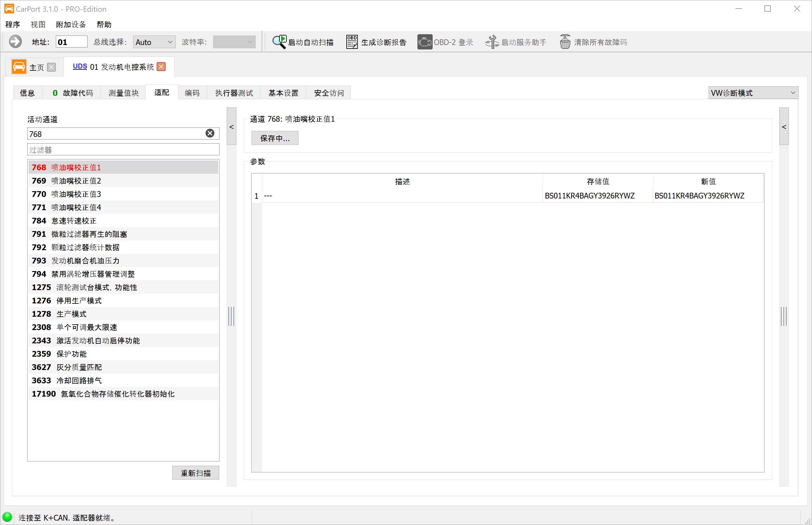Image resolution: width=812 pixels, height=525 pixels.
Task: Click the 保存中... button
Action: pos(275,138)
